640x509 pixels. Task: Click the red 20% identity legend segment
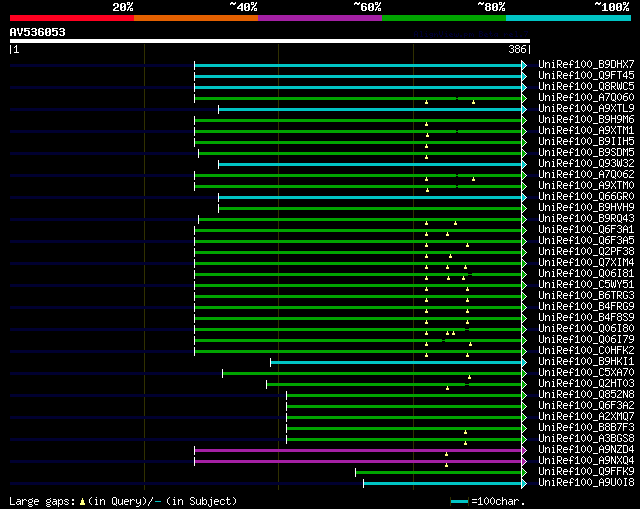coord(72,18)
